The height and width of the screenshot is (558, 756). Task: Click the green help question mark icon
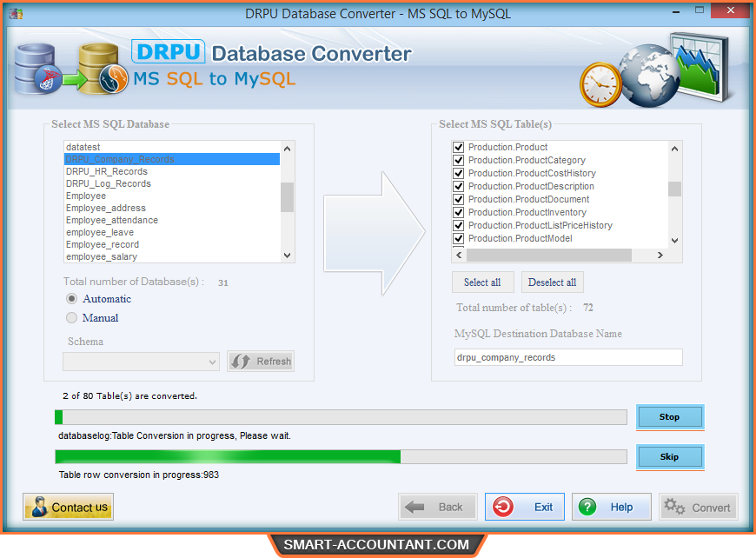tap(587, 507)
